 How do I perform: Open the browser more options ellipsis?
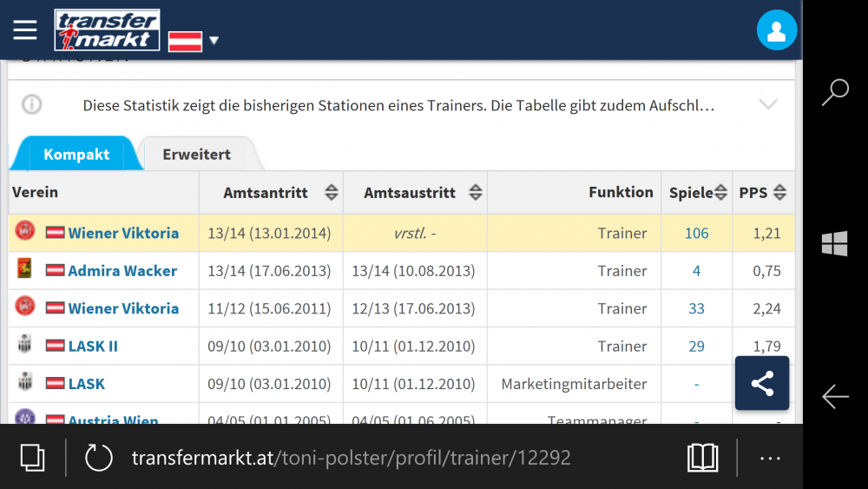coord(770,459)
